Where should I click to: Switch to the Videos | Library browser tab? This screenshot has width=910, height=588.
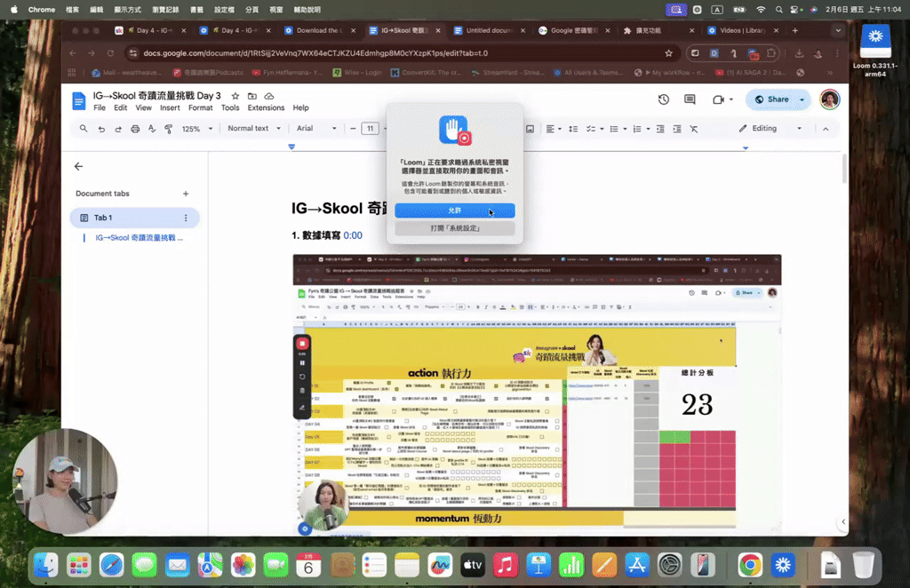click(742, 30)
